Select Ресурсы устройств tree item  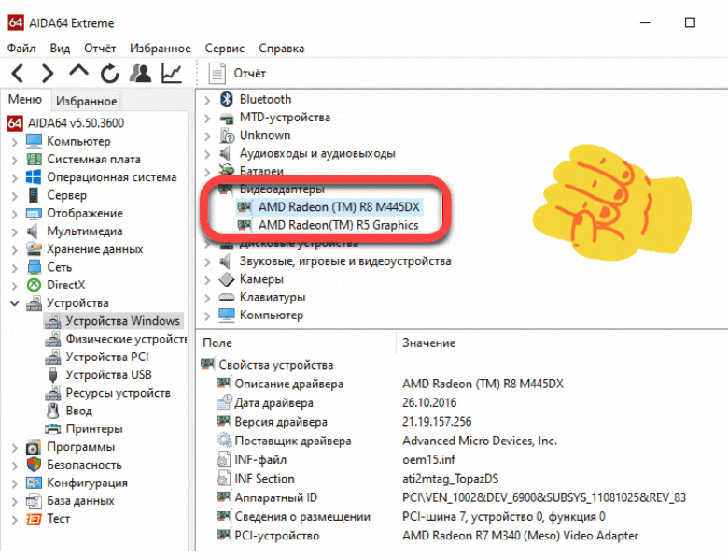[118, 393]
